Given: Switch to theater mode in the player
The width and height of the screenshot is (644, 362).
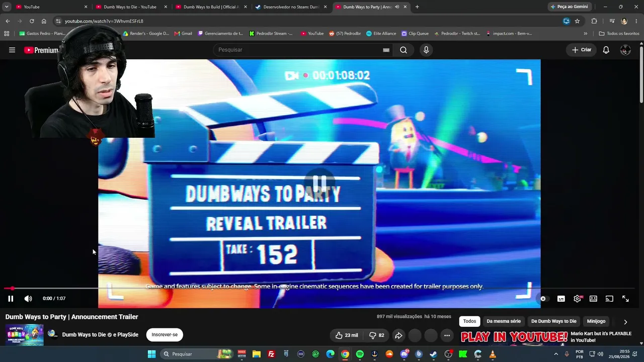Looking at the screenshot, I should click(x=593, y=299).
